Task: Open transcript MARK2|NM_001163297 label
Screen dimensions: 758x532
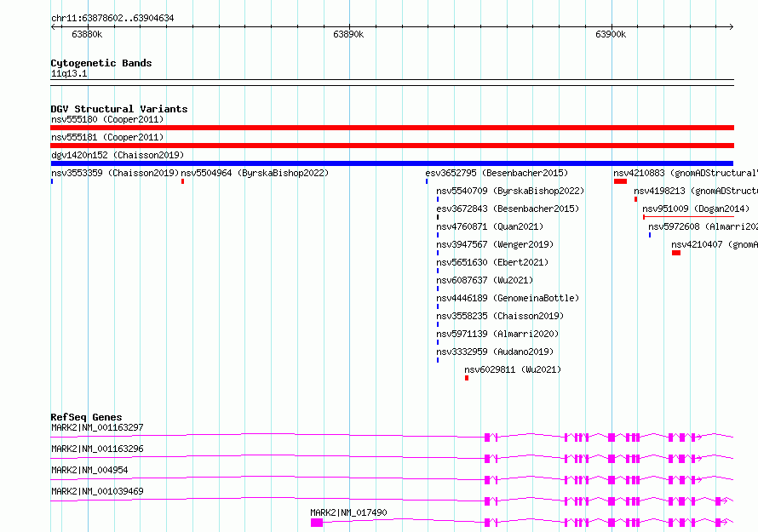Action: coord(97,427)
